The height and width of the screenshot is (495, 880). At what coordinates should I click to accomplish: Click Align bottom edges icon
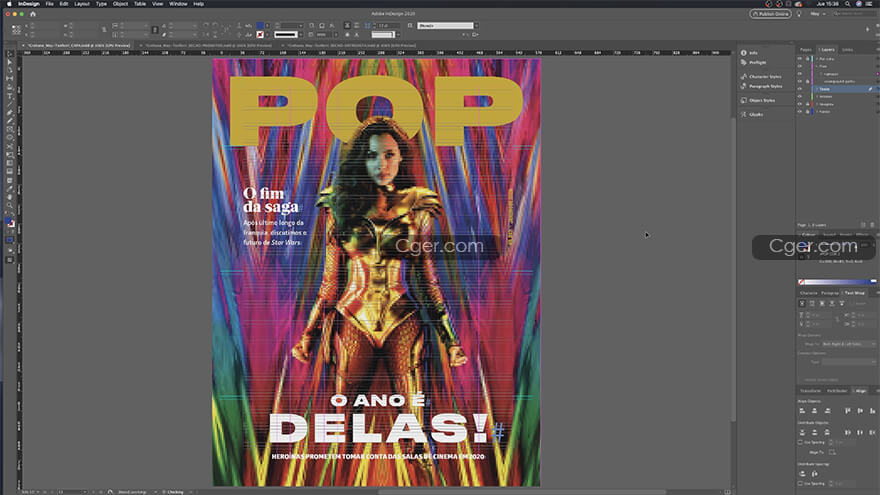point(872,411)
